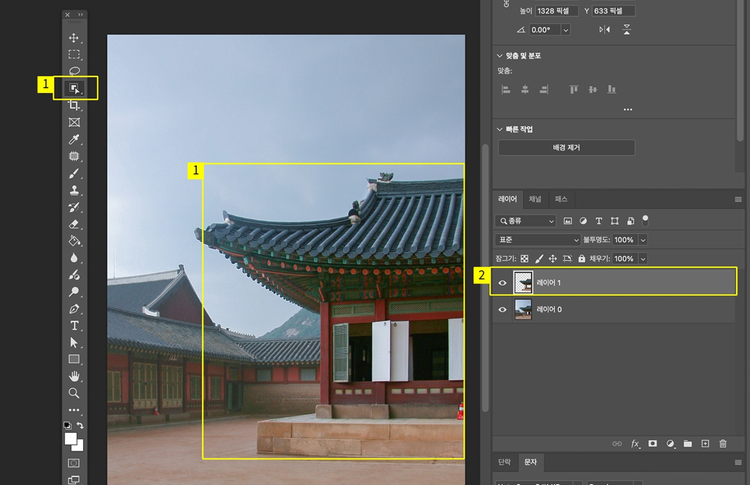Viewport: 750px width, 485px height.
Task: Collapse the 맞춤 및 분포 section
Action: click(x=501, y=56)
